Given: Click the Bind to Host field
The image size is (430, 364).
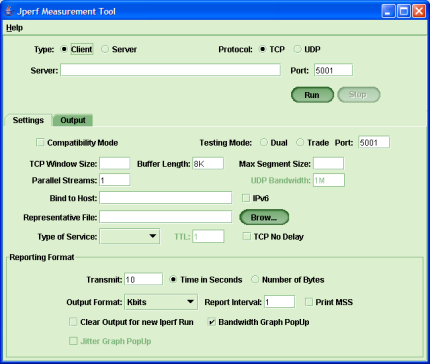Looking at the screenshot, I should tap(166, 198).
